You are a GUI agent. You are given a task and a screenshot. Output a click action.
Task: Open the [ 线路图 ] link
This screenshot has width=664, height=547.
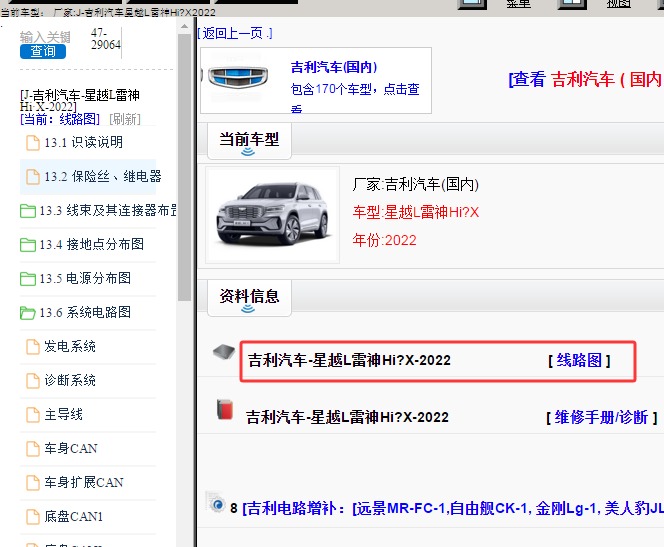click(579, 360)
